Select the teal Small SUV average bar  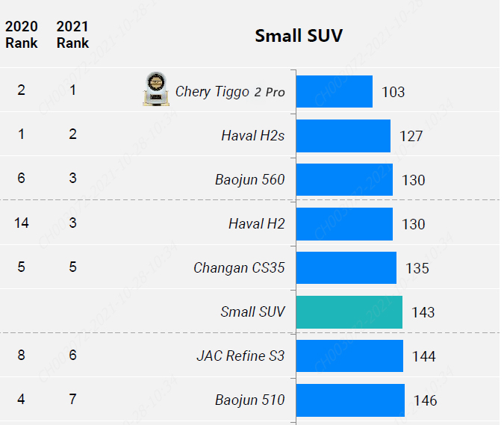click(x=349, y=312)
